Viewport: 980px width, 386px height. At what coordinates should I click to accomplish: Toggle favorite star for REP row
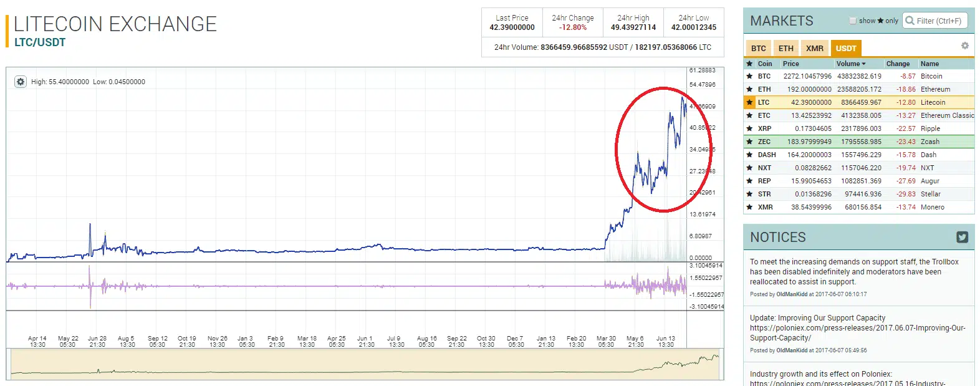749,181
